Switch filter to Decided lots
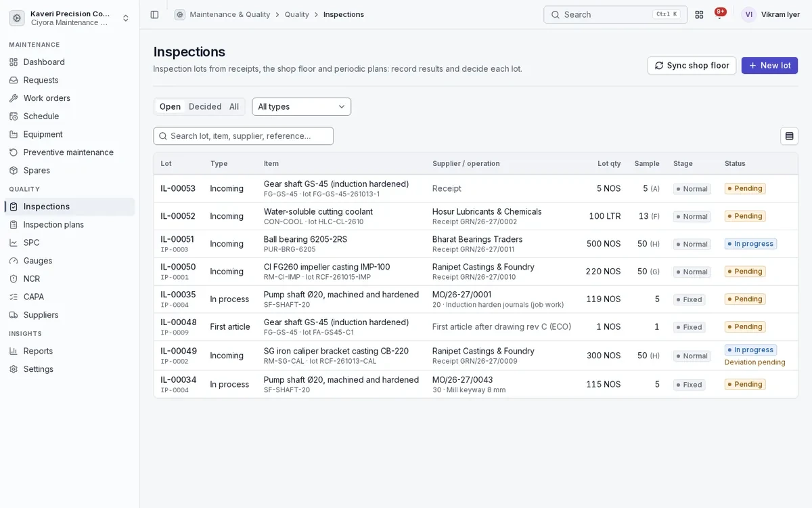The image size is (812, 508). tap(205, 106)
